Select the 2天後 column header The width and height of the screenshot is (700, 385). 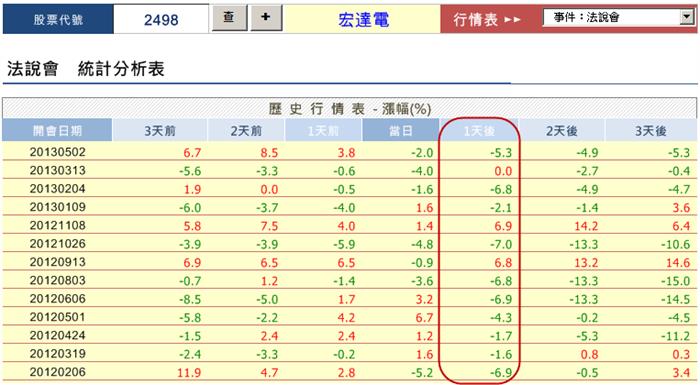tap(562, 130)
